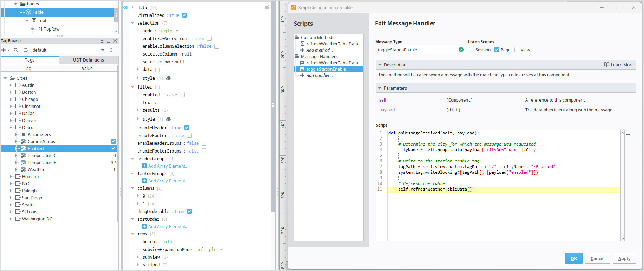644x271 pixels.
Task: Click the plus icon for headerGroups Add Array Element
Action: click(x=144, y=166)
